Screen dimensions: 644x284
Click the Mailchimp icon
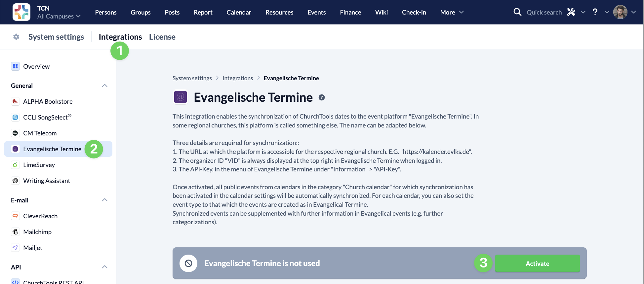point(15,232)
